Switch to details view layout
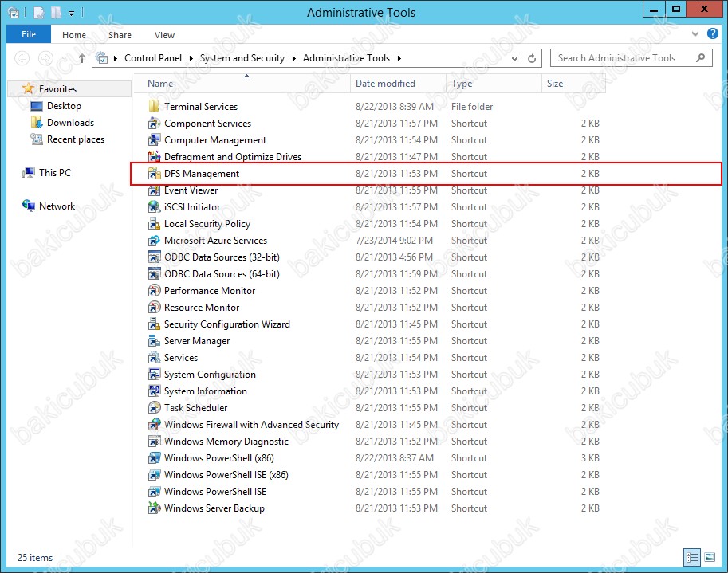Image resolution: width=728 pixels, height=573 pixels. pyautogui.click(x=692, y=557)
